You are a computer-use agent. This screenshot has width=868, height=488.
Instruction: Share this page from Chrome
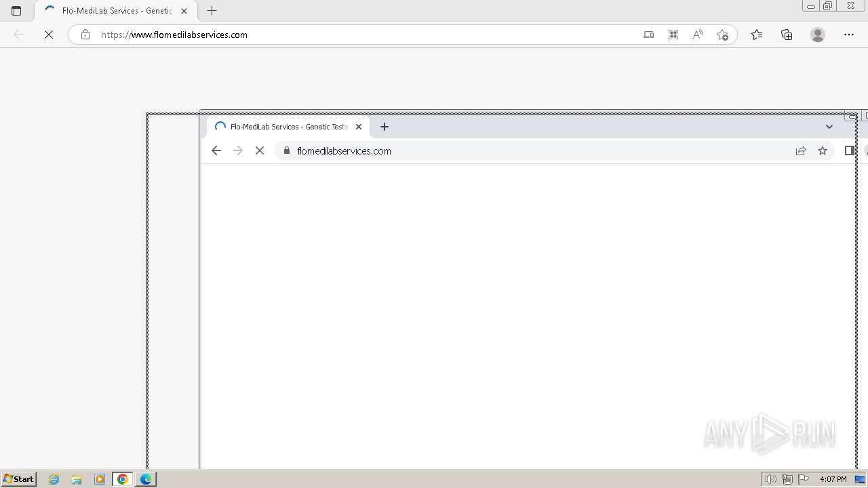click(801, 151)
